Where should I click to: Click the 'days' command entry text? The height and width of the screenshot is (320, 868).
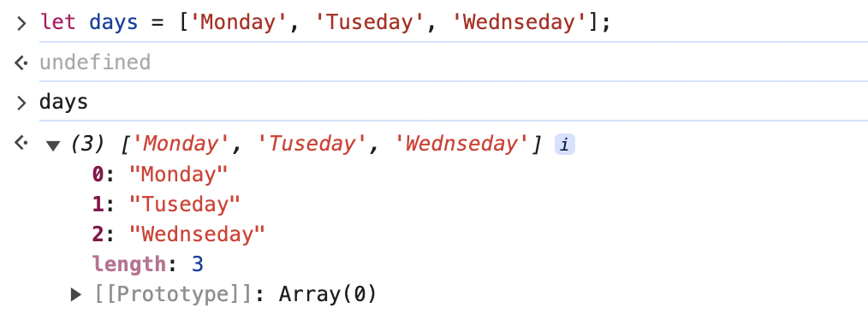[63, 103]
